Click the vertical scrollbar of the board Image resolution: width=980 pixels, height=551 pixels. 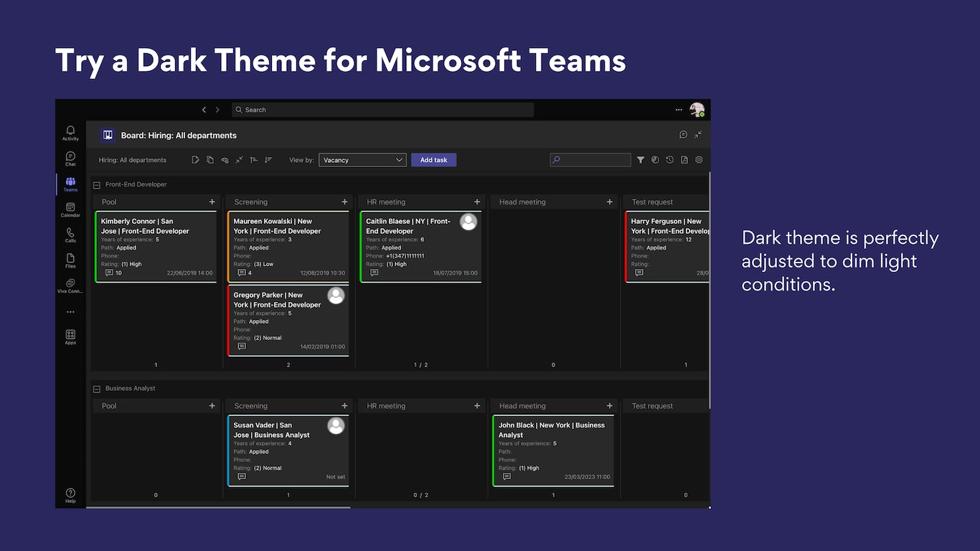tap(710, 290)
